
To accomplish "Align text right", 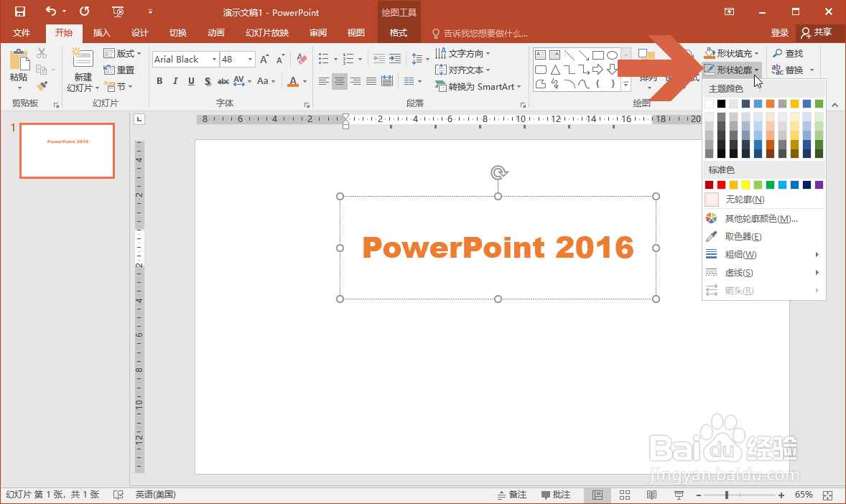I will [355, 81].
